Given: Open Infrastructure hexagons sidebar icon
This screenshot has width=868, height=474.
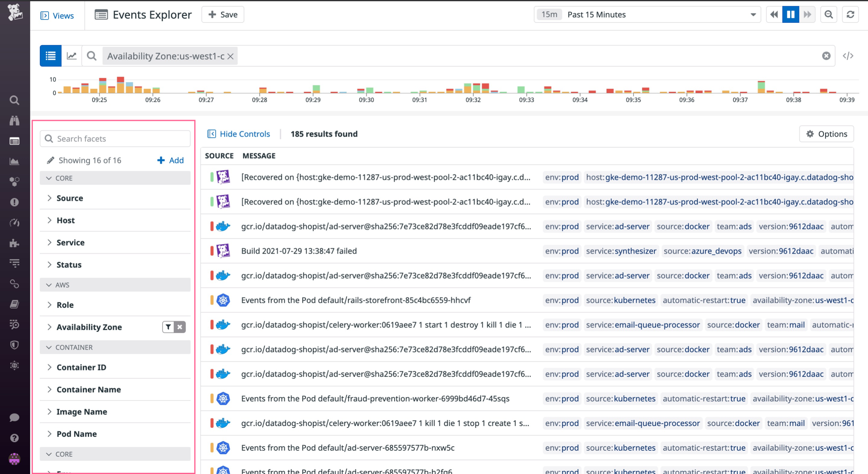Looking at the screenshot, I should click(15, 182).
